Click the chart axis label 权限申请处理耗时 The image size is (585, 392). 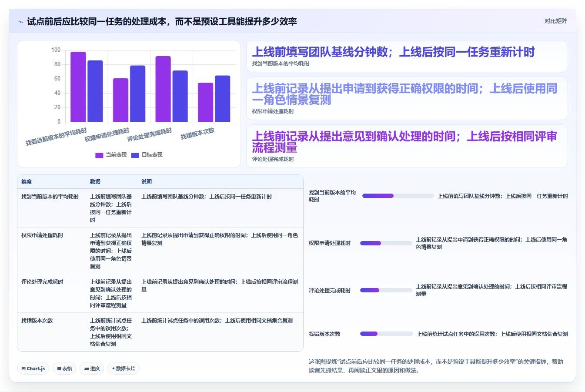pos(107,135)
